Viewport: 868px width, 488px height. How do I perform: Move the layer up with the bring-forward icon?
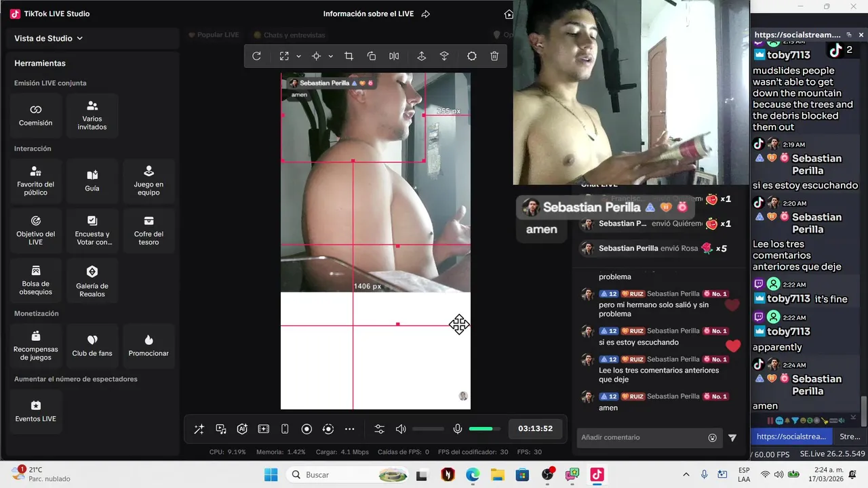pos(421,56)
